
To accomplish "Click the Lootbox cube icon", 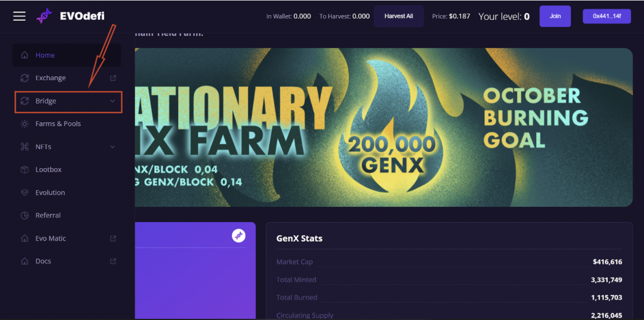I will coord(24,169).
